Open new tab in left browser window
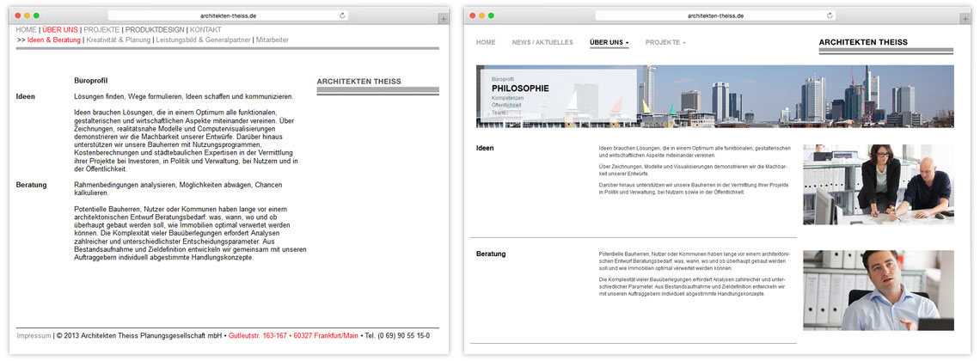980x361 pixels. coord(443,20)
